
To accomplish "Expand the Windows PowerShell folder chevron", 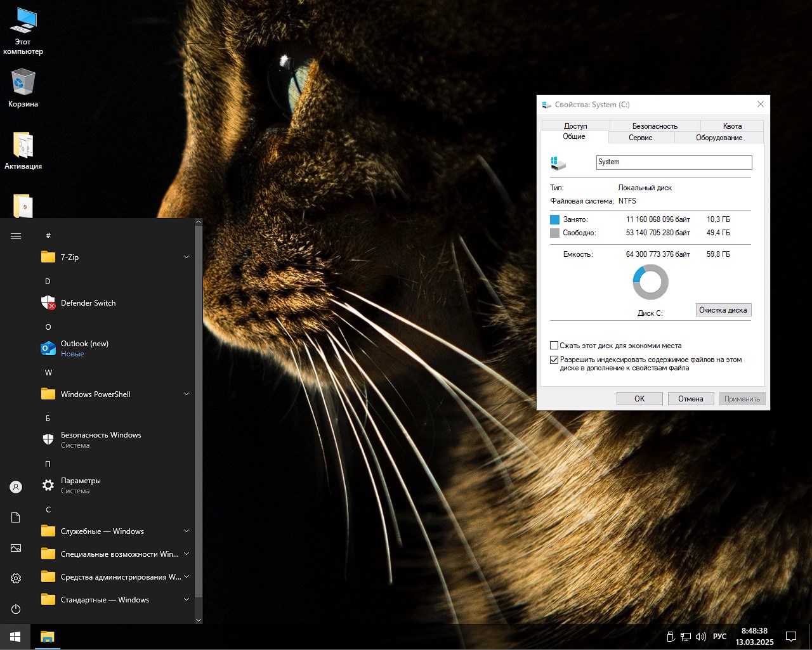I will click(187, 394).
